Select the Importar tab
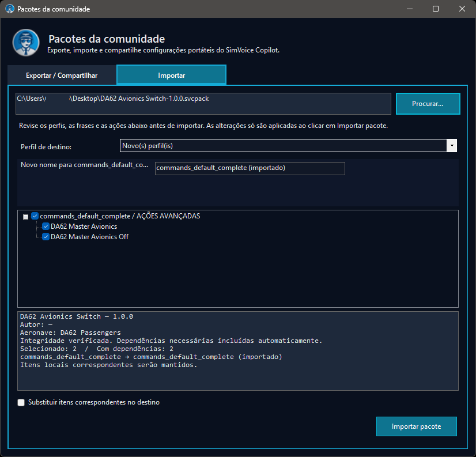 point(171,75)
